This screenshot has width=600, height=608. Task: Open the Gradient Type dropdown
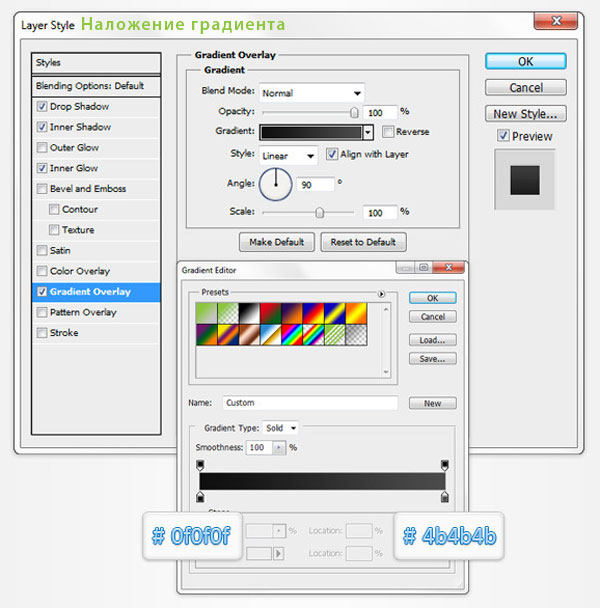tap(280, 427)
